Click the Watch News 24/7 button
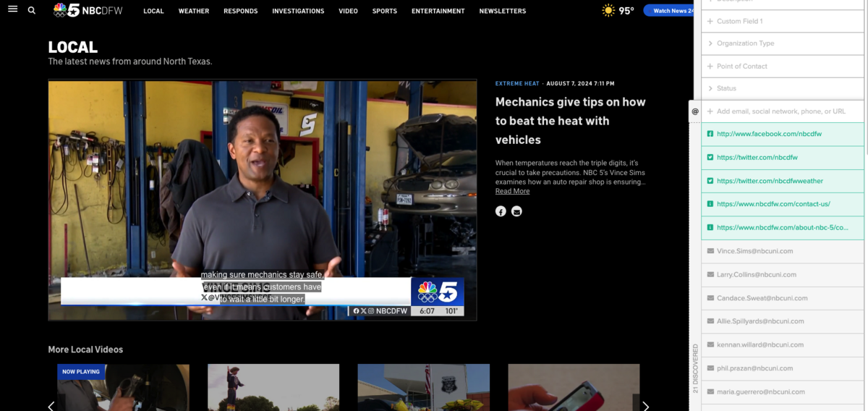The height and width of the screenshot is (411, 868). pos(671,11)
